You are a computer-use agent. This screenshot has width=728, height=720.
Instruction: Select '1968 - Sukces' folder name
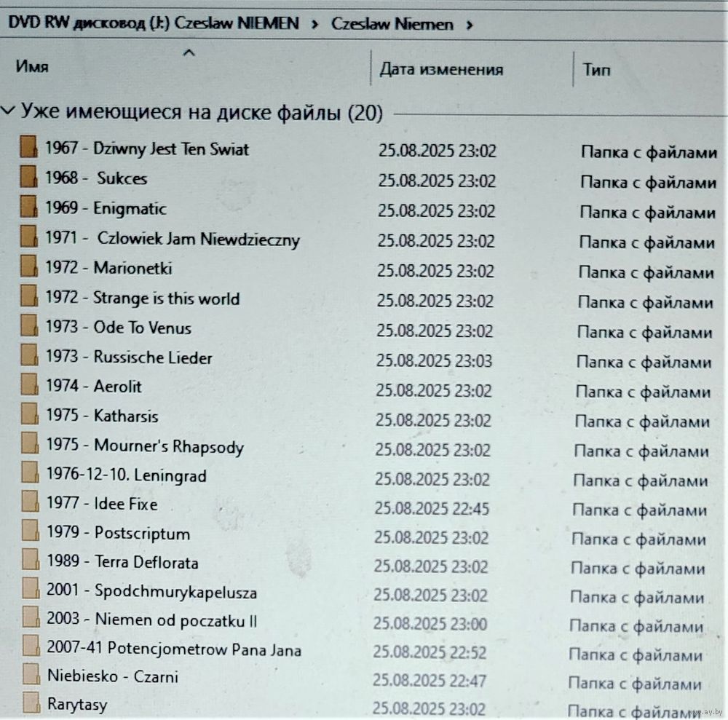coord(96,178)
